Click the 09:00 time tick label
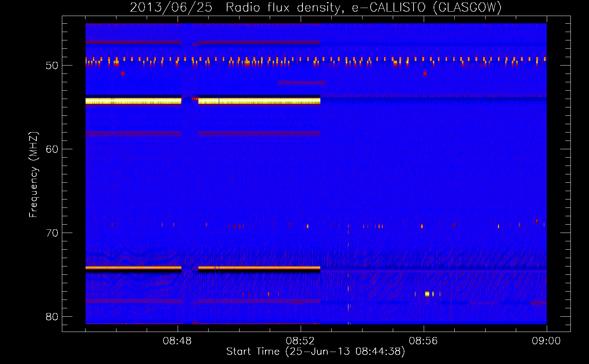Screen dimensions: 589x364 coord(546,341)
